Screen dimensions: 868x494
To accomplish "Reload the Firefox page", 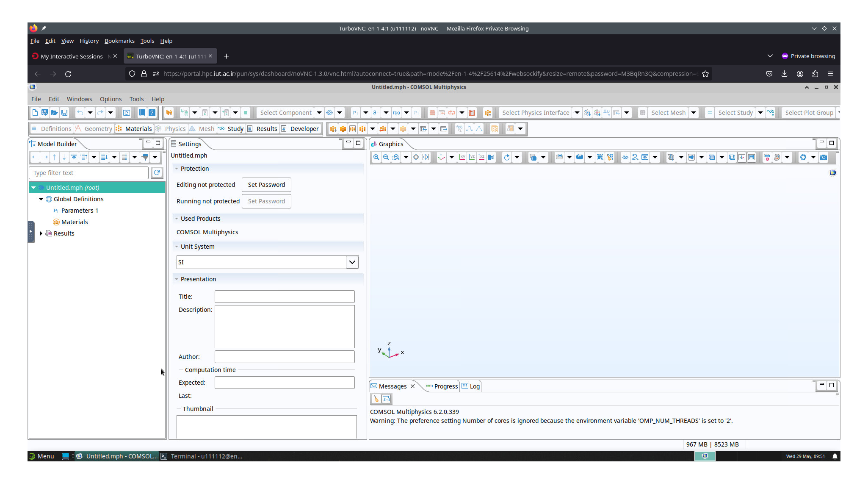I will pos(68,74).
